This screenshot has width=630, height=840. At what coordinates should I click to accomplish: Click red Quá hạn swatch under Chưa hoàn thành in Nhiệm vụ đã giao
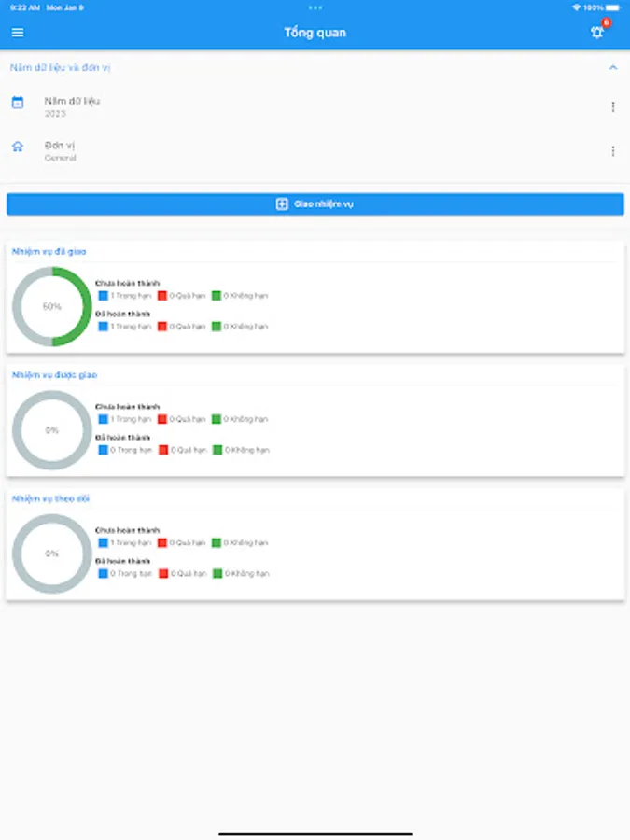coord(162,296)
